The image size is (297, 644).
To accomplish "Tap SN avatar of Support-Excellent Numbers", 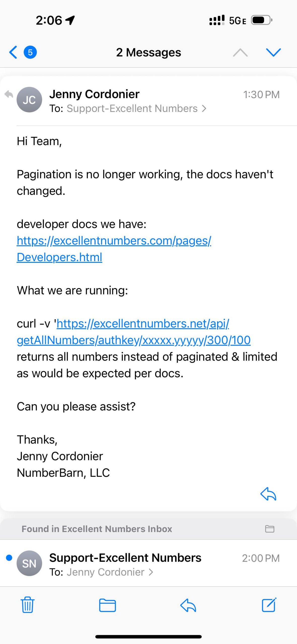I will pyautogui.click(x=29, y=563).
